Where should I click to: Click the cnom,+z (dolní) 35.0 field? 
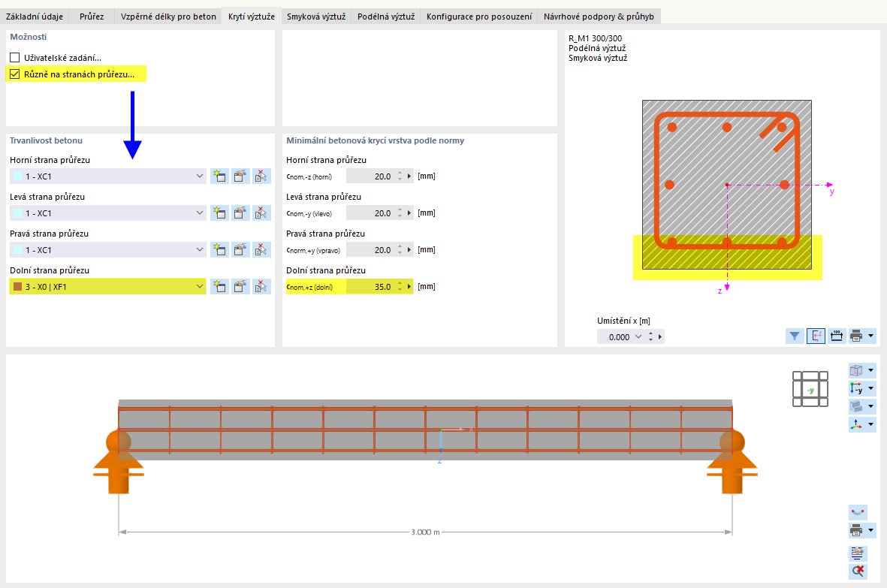click(x=370, y=287)
